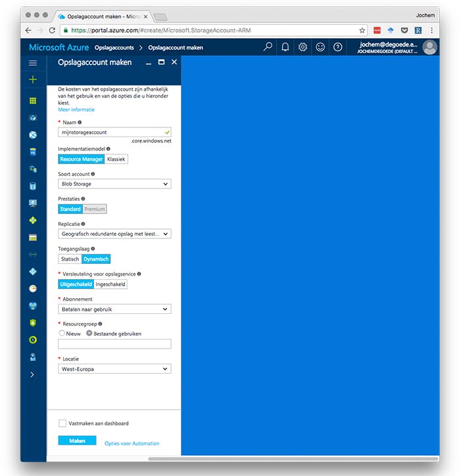Image resolution: width=460 pixels, height=476 pixels.
Task: Click the horizontal scrollbar at bottom
Action: [293, 459]
